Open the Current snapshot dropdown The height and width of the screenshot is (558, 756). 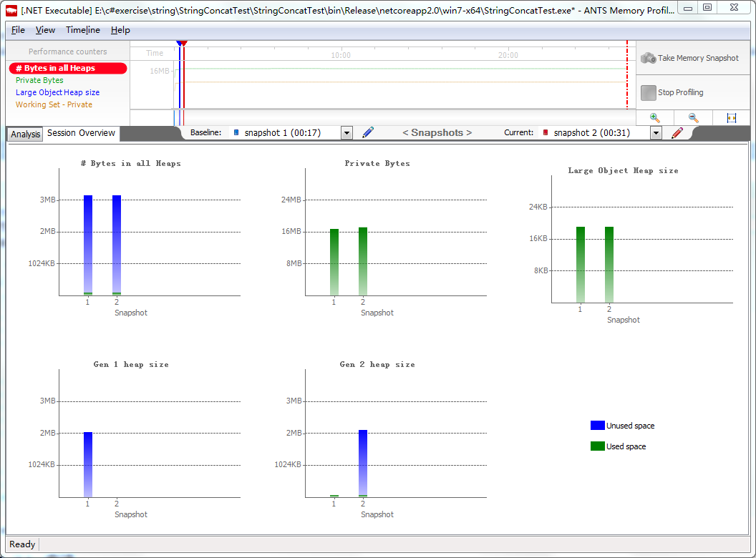tap(656, 133)
